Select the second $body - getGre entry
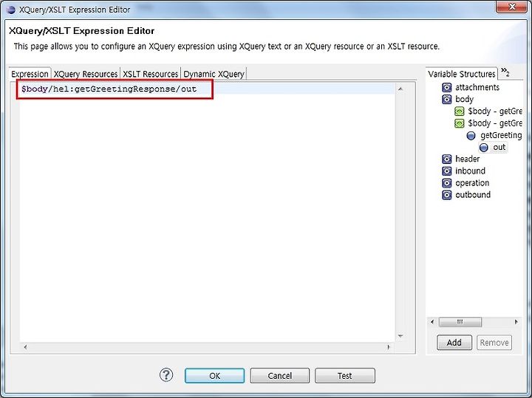The width and height of the screenshot is (532, 398). [494, 123]
